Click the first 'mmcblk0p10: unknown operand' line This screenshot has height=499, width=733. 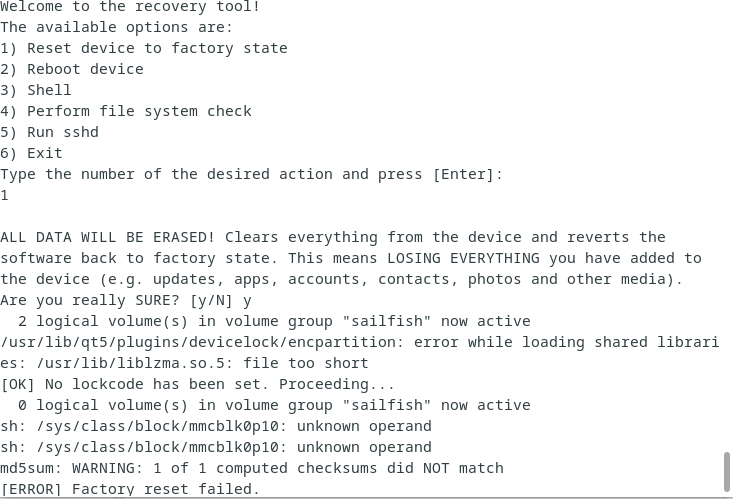[216, 427]
